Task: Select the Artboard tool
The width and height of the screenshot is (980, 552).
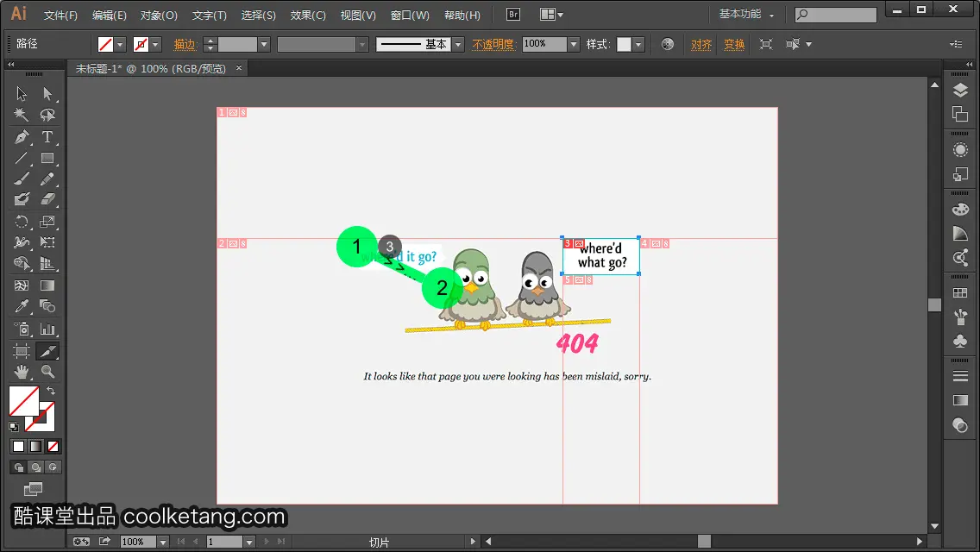Action: (22, 351)
